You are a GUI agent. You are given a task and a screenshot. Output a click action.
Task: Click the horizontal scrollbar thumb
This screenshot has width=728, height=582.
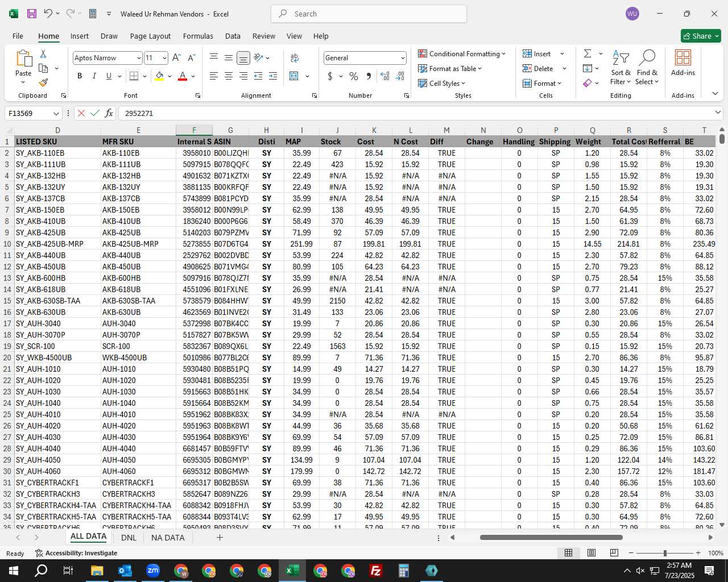tap(551, 537)
